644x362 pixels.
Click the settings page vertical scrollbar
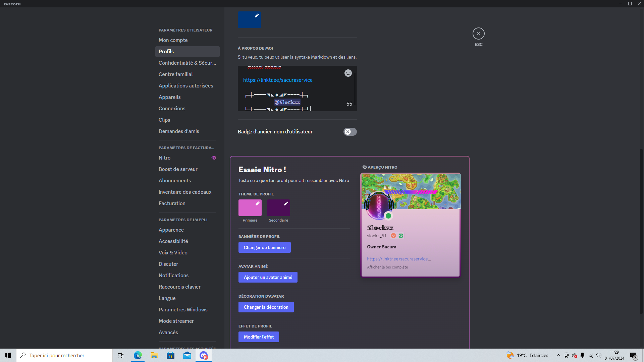click(641, 231)
